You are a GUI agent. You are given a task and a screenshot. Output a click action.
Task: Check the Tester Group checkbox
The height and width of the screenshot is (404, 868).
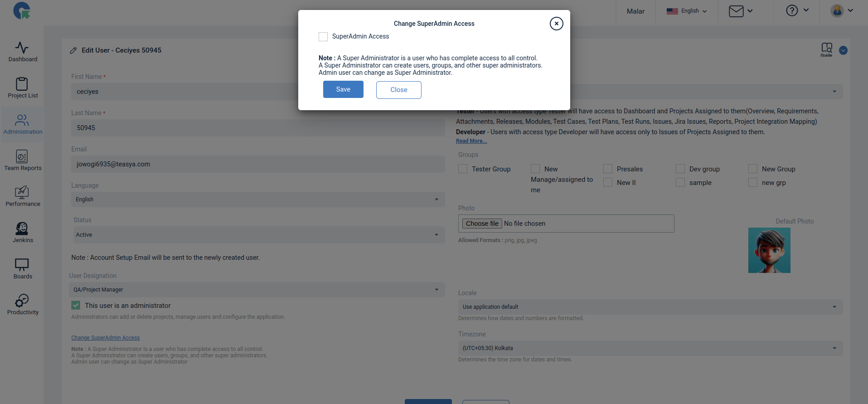(x=463, y=169)
